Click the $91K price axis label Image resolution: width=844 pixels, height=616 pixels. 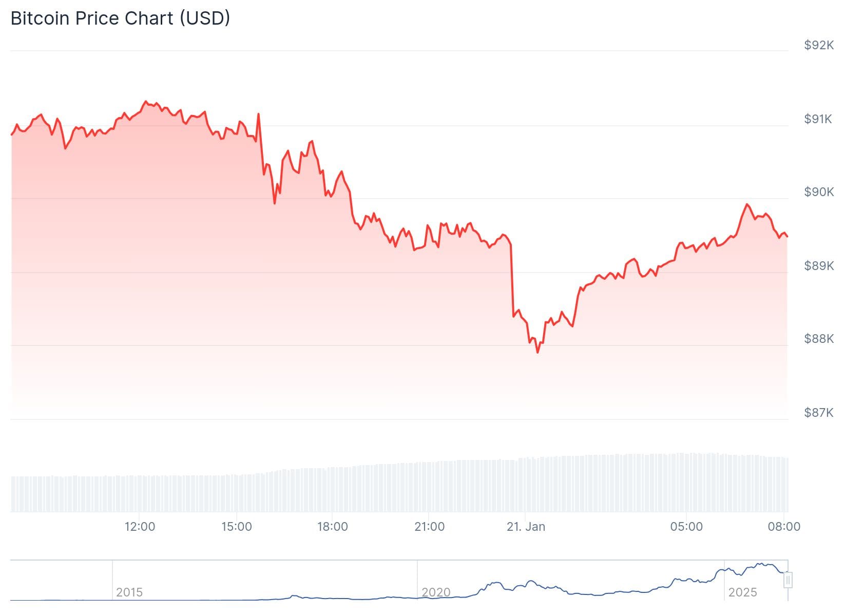819,119
